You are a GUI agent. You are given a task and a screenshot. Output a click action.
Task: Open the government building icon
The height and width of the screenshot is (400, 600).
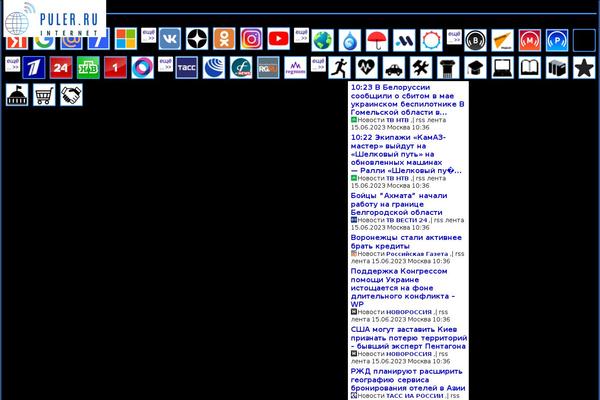click(17, 95)
